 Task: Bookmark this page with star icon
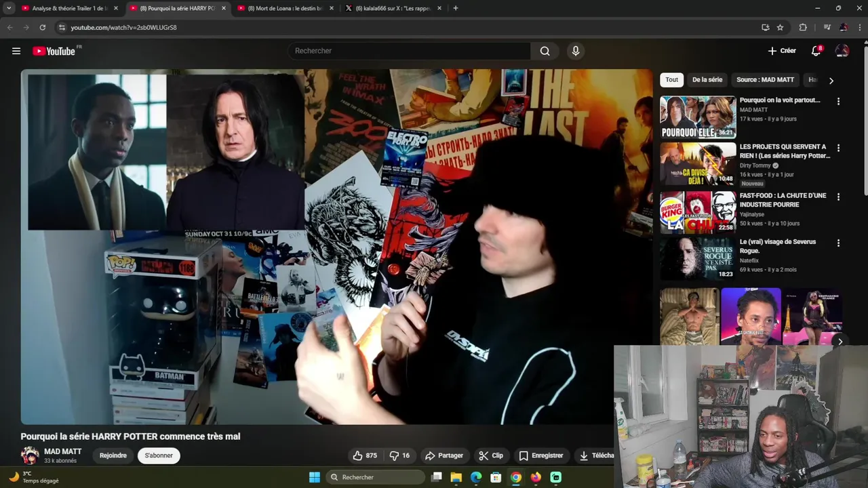781,27
